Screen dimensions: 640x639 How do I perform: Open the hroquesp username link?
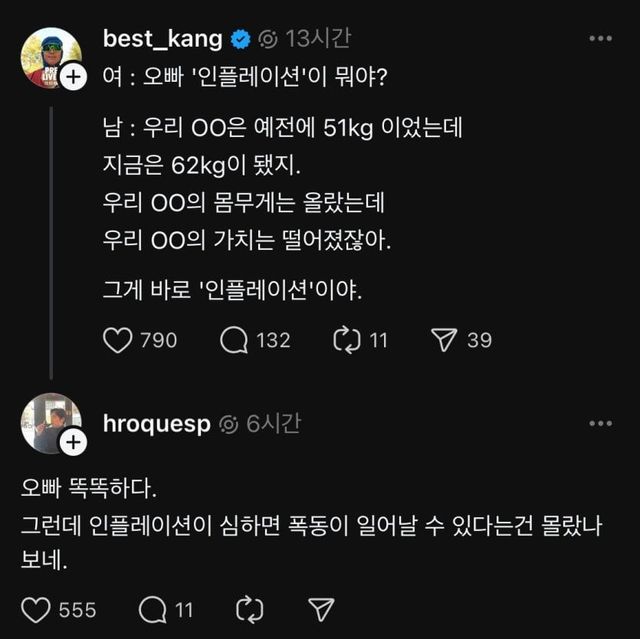pos(156,424)
